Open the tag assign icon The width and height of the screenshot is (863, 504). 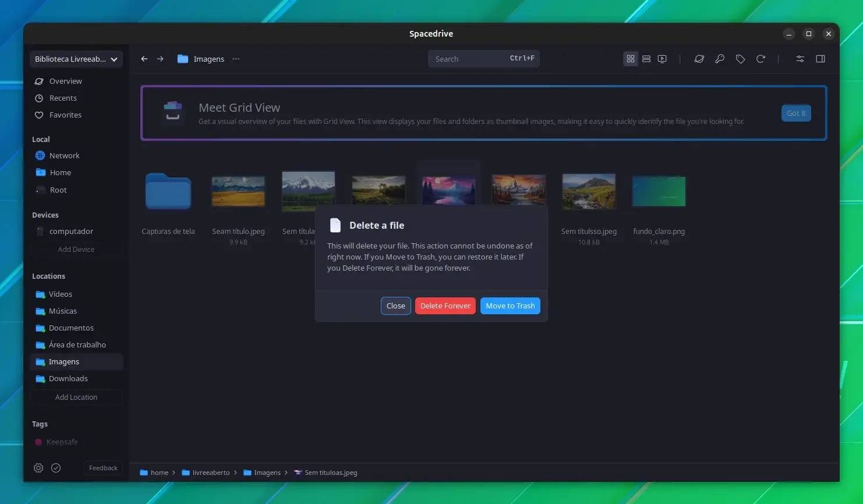pos(740,59)
